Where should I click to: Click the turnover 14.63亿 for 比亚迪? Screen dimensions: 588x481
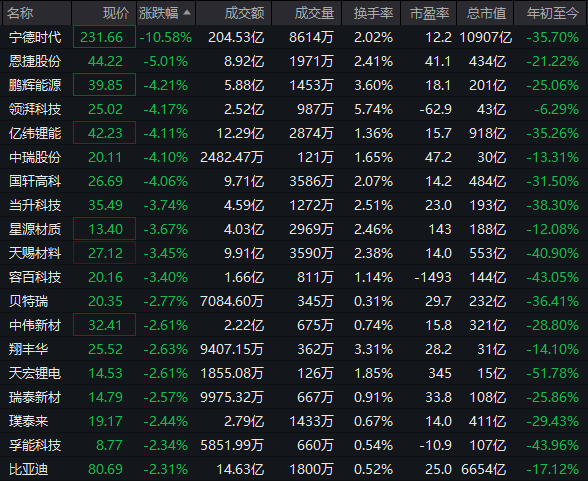point(240,469)
